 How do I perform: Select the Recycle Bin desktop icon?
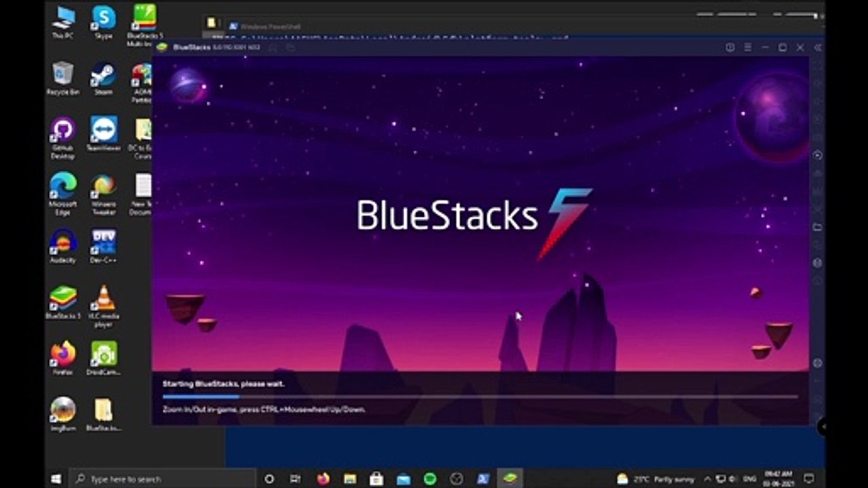[x=63, y=79]
